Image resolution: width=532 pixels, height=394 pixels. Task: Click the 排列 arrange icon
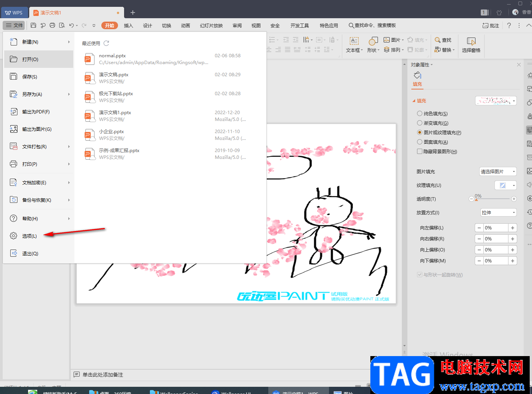(387, 50)
